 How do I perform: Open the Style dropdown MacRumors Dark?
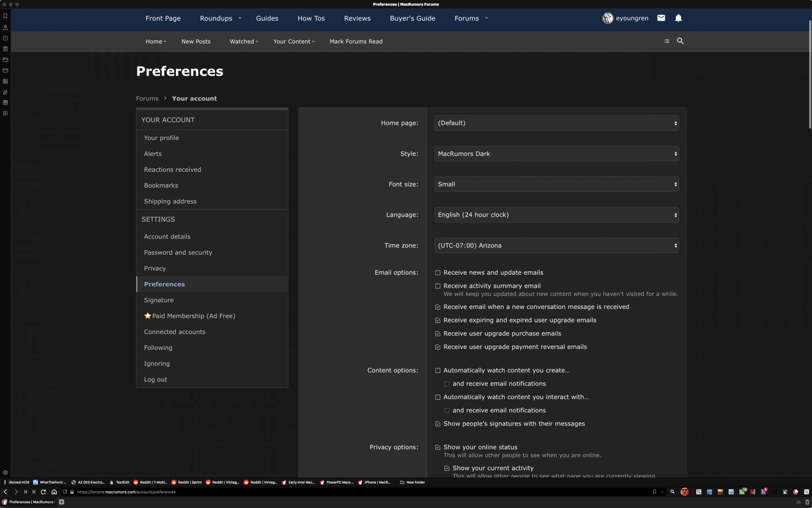point(556,154)
